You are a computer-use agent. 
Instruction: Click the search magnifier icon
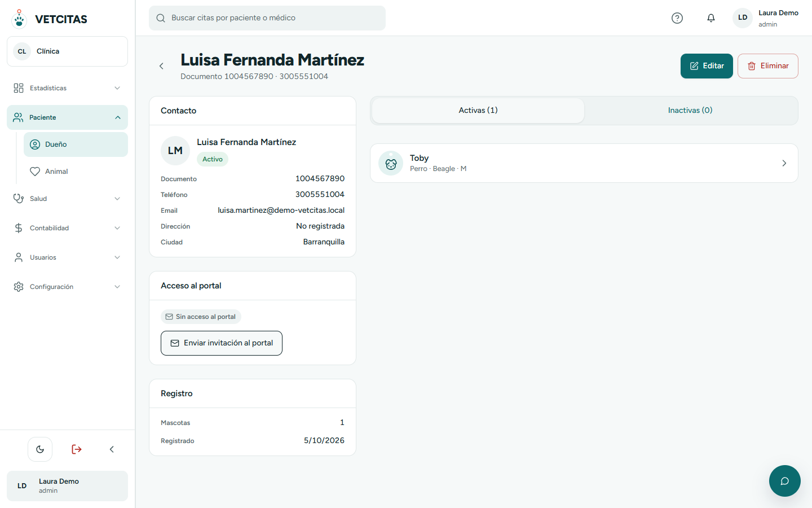click(x=161, y=18)
